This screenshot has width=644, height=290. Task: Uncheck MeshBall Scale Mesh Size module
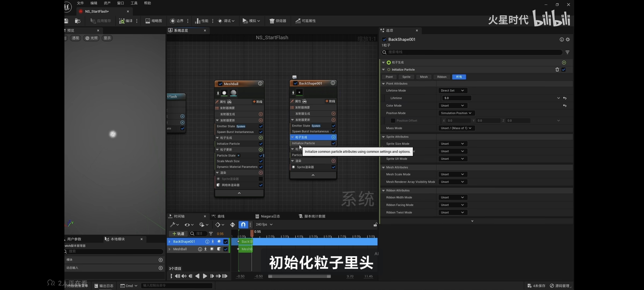pyautogui.click(x=261, y=161)
